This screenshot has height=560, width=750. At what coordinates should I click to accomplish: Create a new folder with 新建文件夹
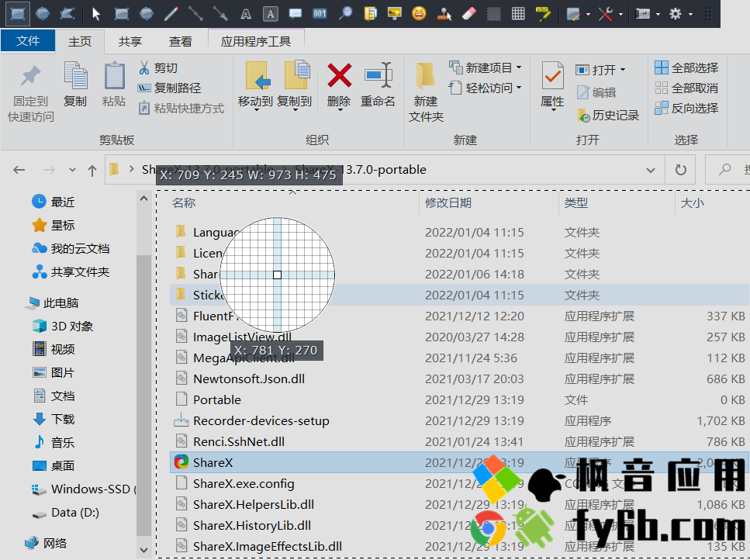click(426, 92)
